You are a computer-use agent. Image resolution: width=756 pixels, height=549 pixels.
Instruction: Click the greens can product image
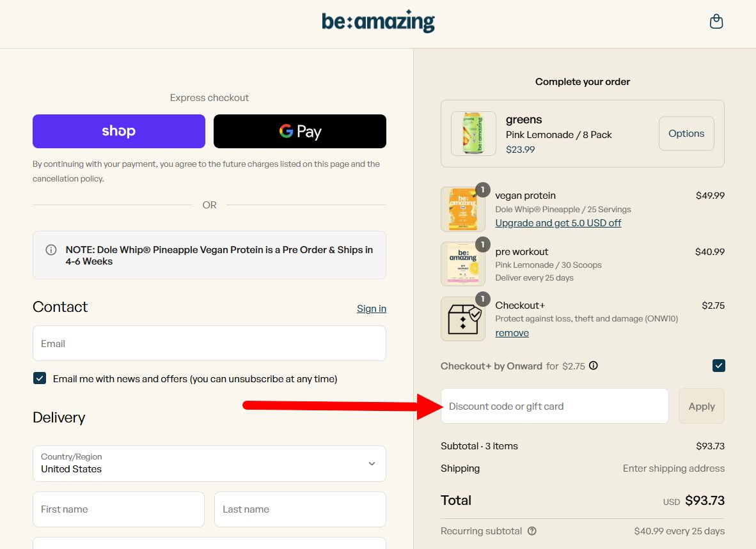[x=473, y=134]
